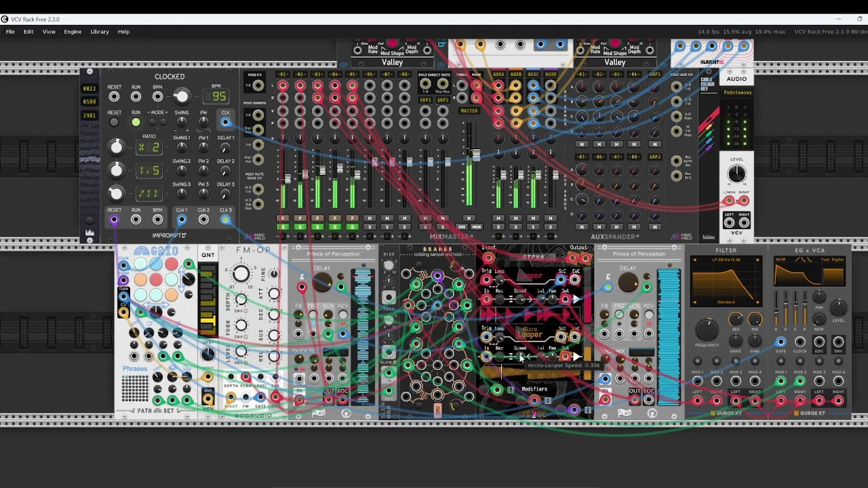Click the next subtype arrow beside Standard
The height and width of the screenshot is (488, 868).
click(x=757, y=302)
